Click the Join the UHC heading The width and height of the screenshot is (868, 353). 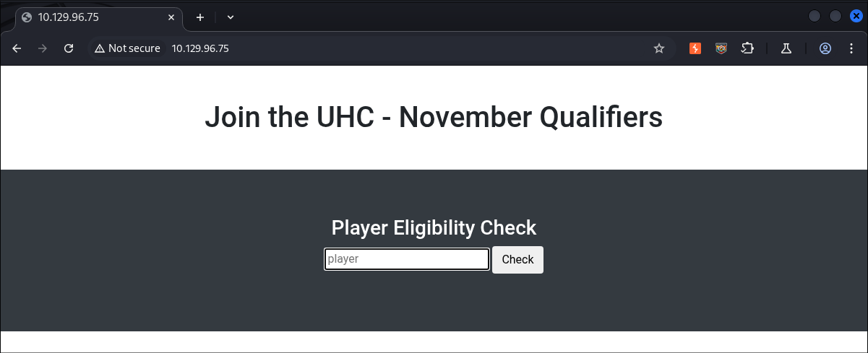[434, 117]
